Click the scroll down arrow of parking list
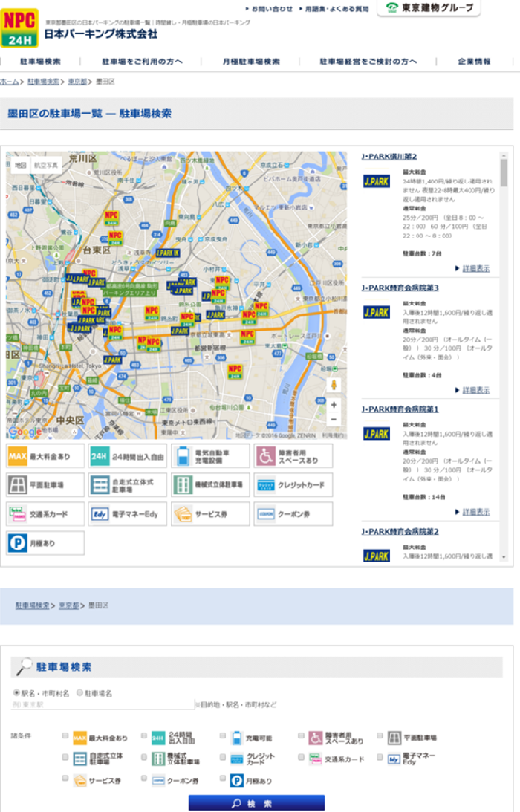Viewport: 520px width, 812px height. click(x=504, y=557)
